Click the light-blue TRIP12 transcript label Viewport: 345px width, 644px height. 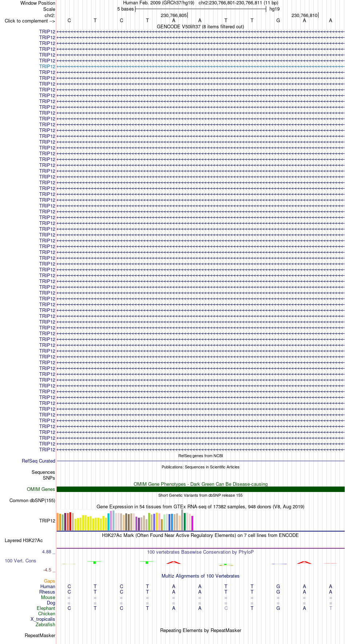click(47, 66)
